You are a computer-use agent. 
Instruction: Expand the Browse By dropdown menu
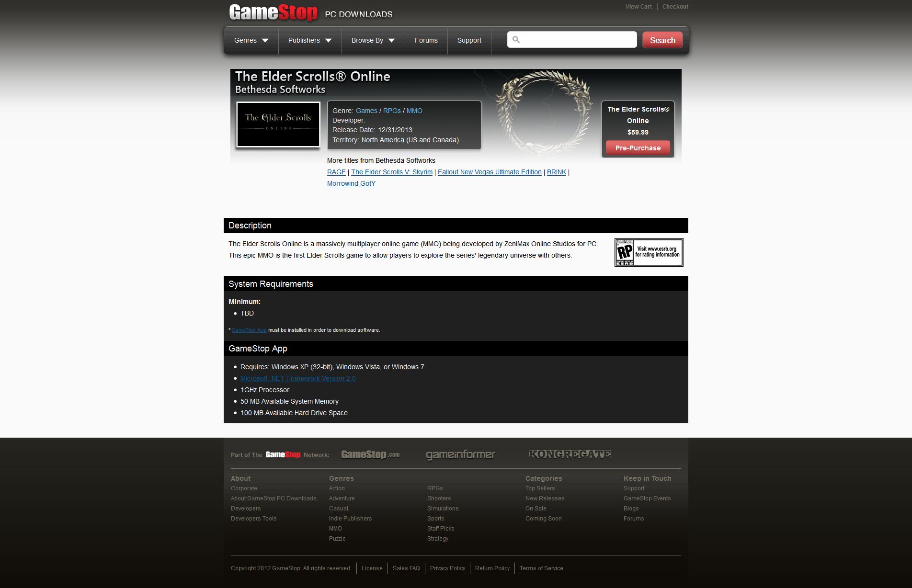tap(373, 40)
